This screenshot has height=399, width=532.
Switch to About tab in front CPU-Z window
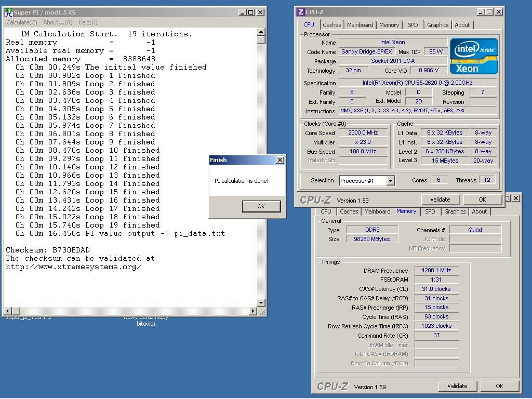(462, 25)
